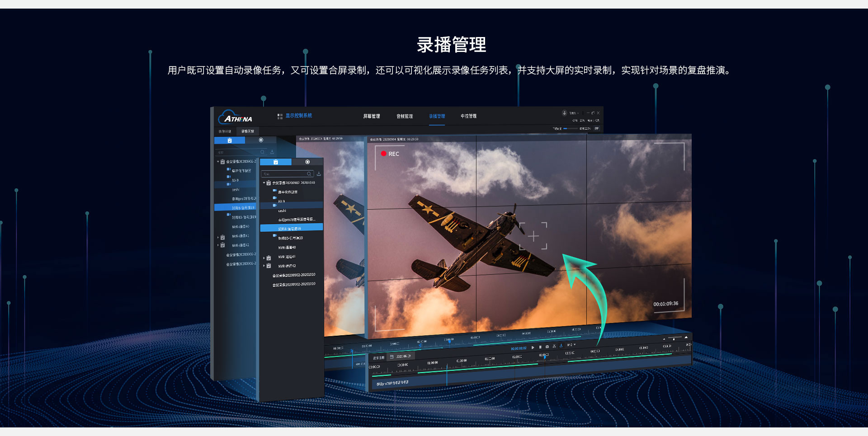Select the clipboard task tab in front panel
Screen dimensions: 868x436
click(276, 162)
